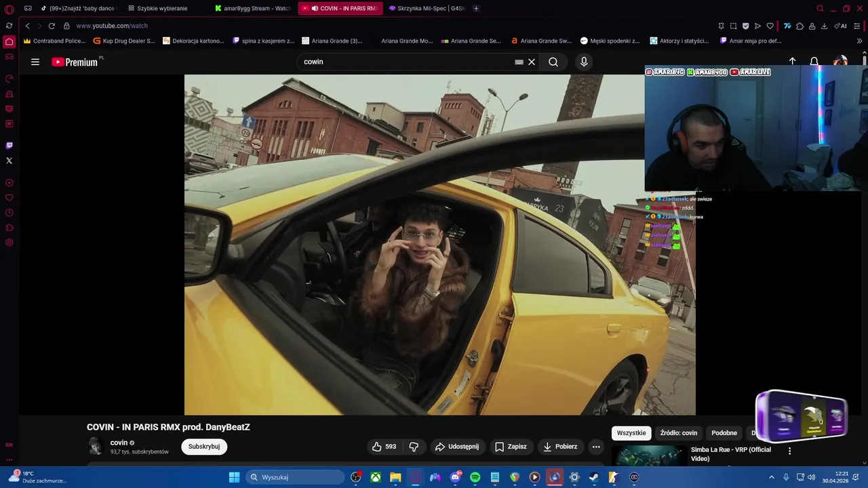Open history clock icon in sidebar
The image size is (868, 488).
(x=9, y=213)
